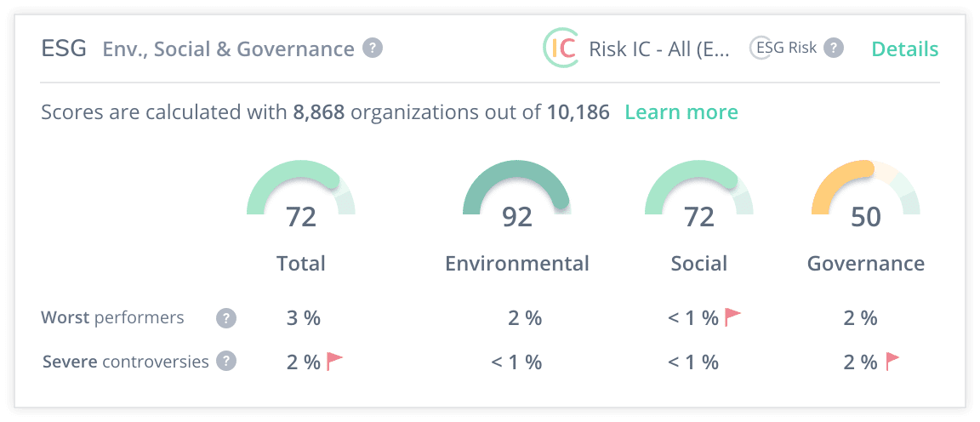Click the red flag beside Governance severe controversies
The image size is (980, 422).
coord(892,362)
